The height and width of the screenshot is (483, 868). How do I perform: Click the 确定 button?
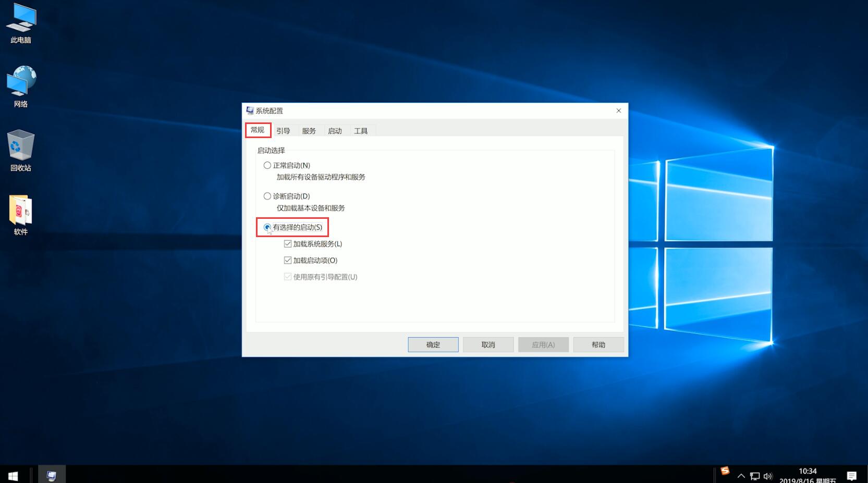pyautogui.click(x=433, y=344)
